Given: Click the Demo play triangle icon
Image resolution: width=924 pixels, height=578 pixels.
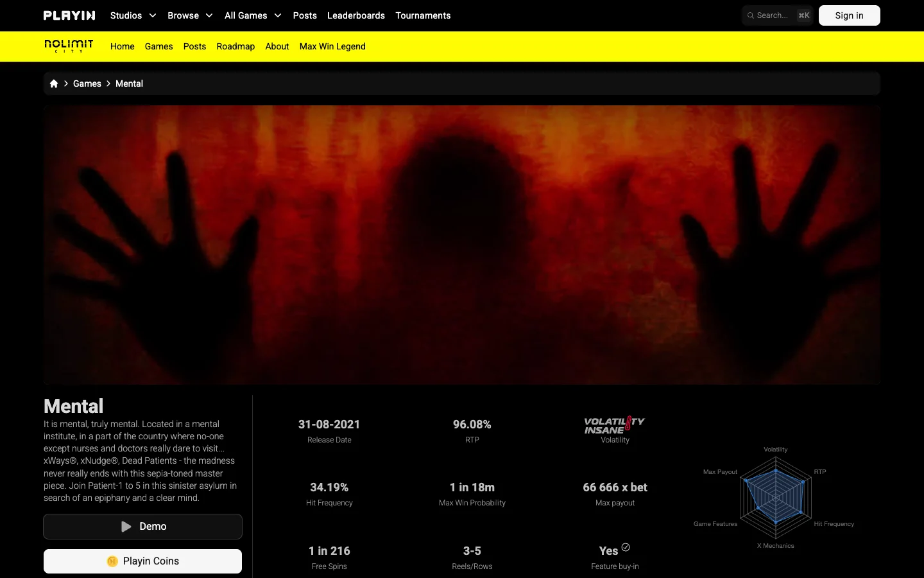Looking at the screenshot, I should click(x=126, y=527).
